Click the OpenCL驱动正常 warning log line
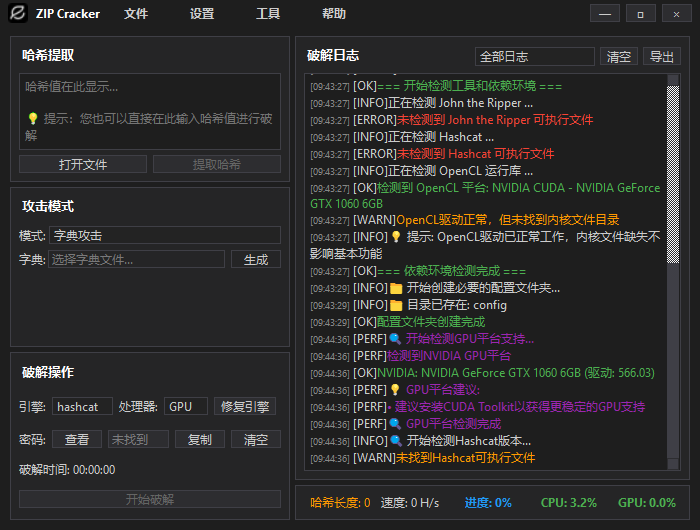 click(465, 220)
